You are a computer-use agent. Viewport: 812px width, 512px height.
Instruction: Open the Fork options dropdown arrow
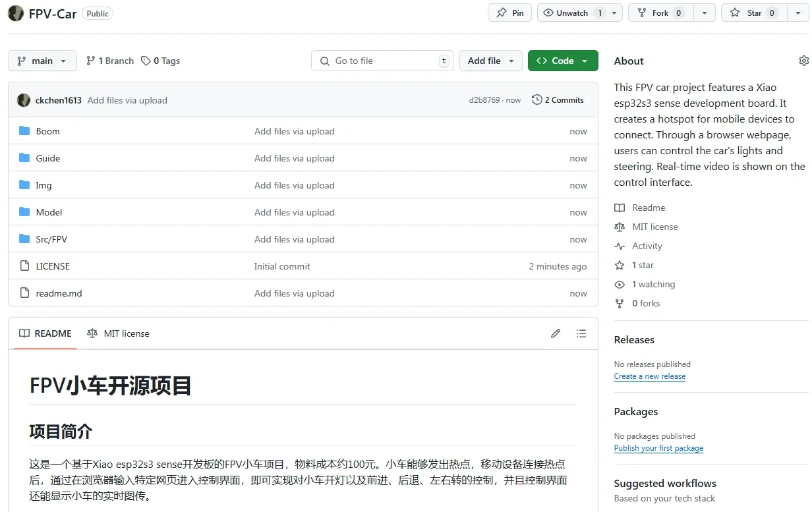click(705, 13)
